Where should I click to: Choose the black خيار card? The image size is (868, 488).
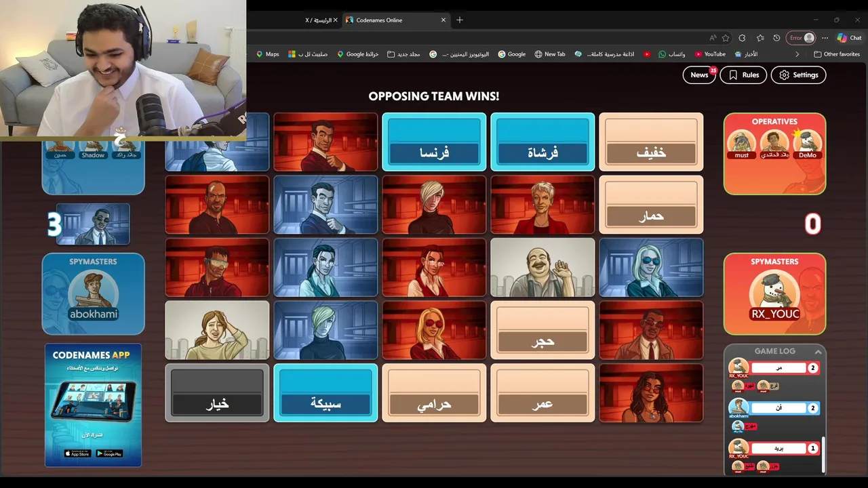(217, 393)
